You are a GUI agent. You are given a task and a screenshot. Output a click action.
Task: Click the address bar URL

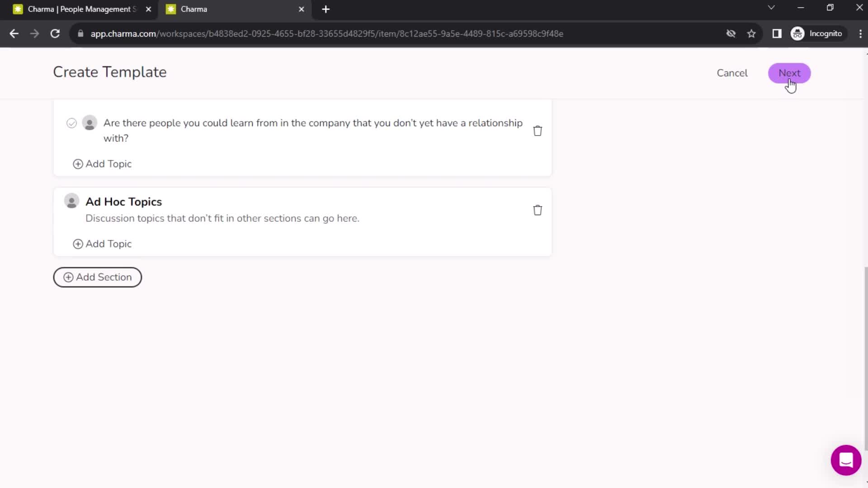[326, 34]
